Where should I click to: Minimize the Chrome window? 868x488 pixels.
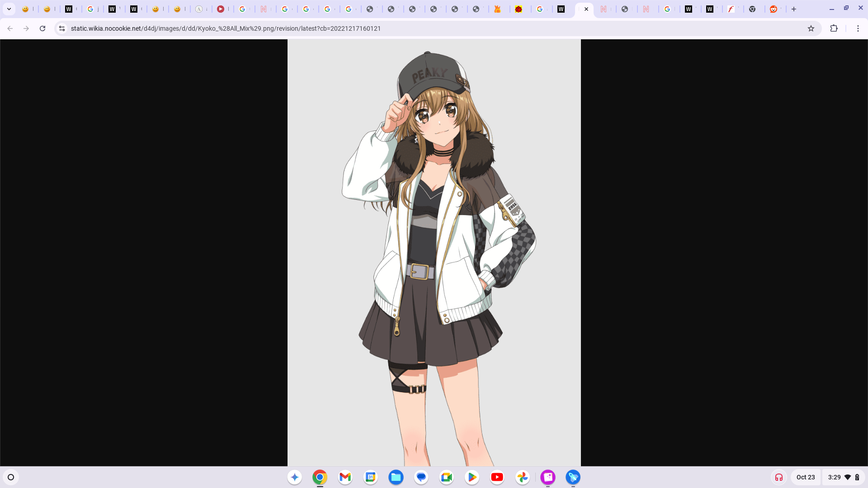point(832,9)
